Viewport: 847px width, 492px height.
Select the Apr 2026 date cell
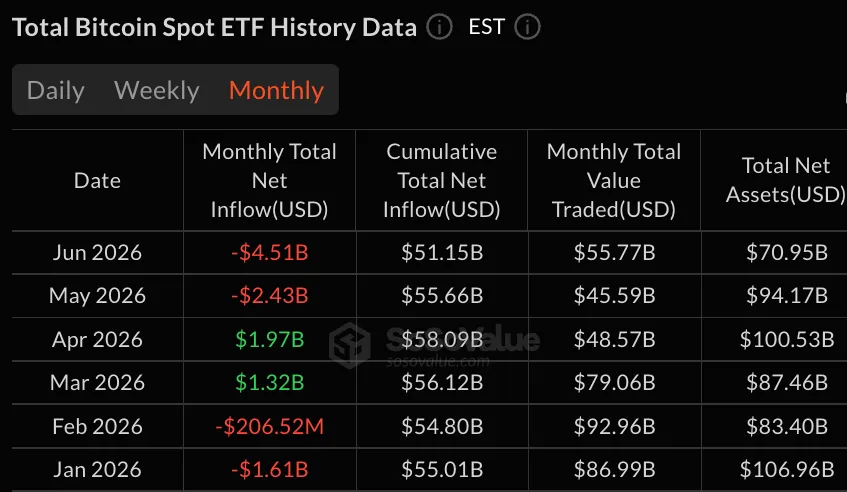(x=97, y=339)
